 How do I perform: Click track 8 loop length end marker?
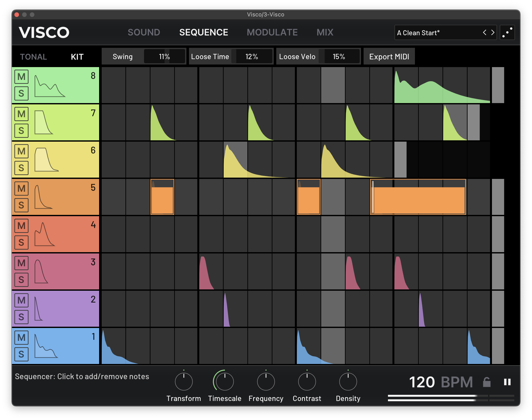tap(498, 85)
